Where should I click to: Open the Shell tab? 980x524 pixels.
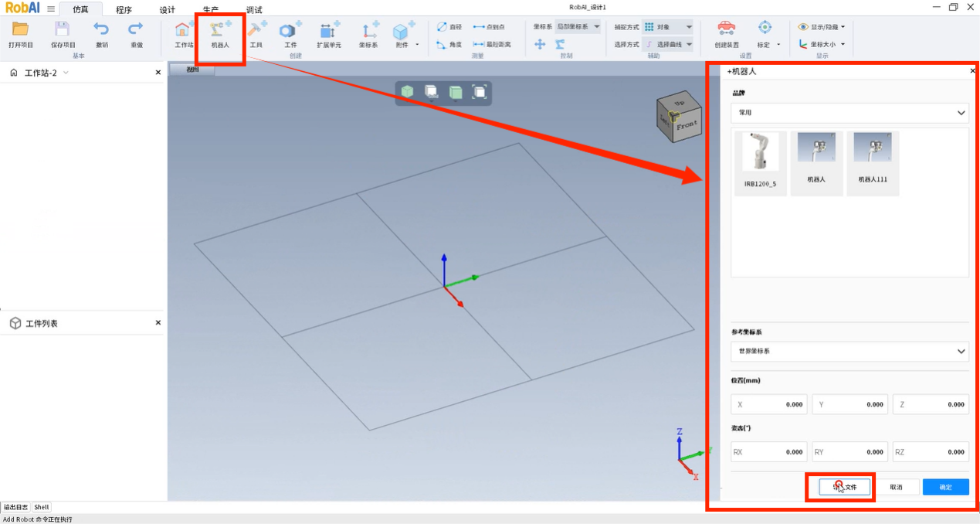pos(42,507)
